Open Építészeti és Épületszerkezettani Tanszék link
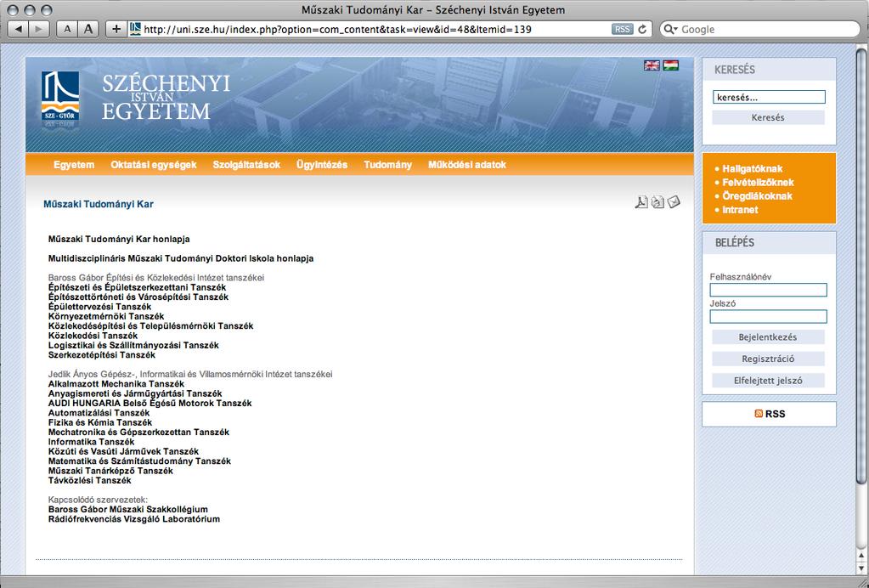 (137, 287)
